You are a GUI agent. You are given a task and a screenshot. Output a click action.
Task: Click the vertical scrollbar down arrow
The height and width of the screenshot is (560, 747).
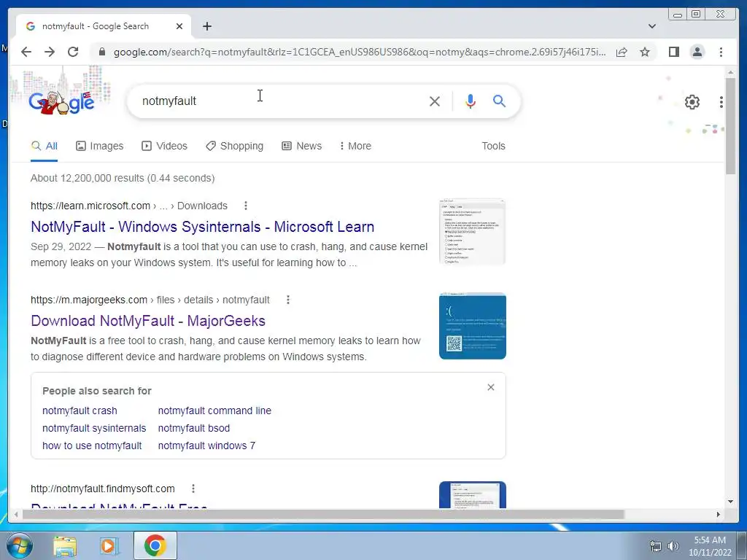pos(730,502)
